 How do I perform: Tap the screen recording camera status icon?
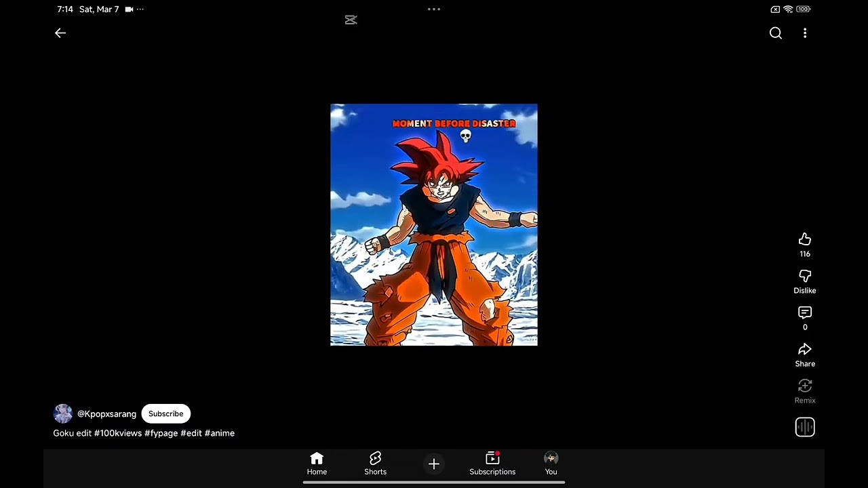point(129,9)
